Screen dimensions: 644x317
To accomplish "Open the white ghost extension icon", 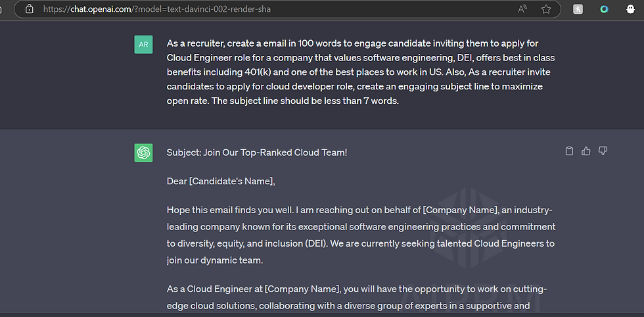I will [x=630, y=9].
